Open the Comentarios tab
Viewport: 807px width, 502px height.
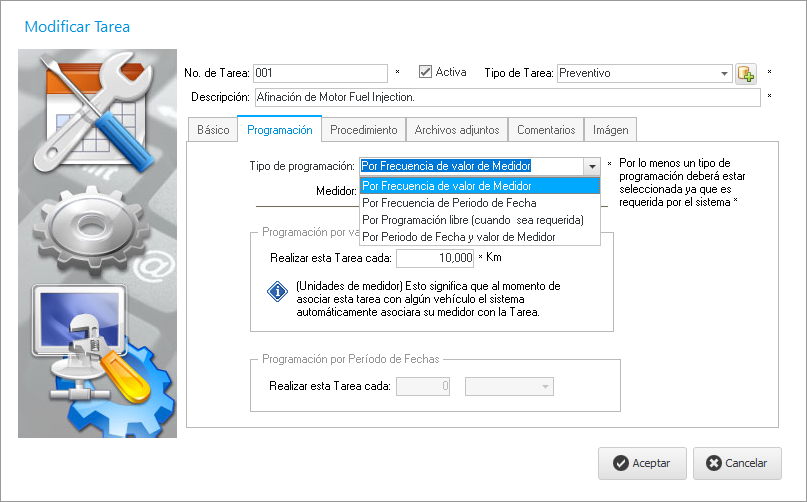click(546, 130)
